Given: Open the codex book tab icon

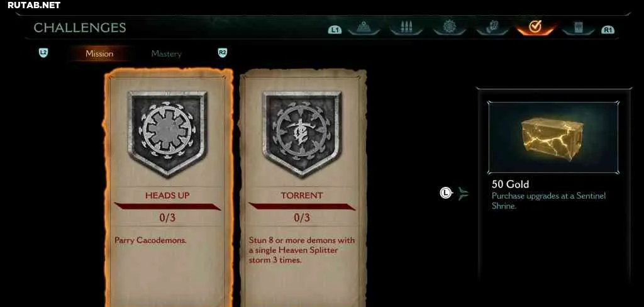Looking at the screenshot, I should point(579,27).
